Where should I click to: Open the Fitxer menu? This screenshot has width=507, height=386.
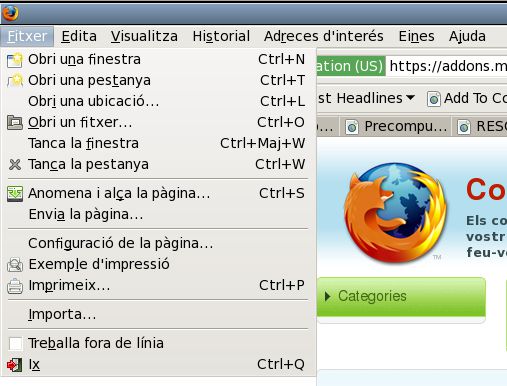click(x=27, y=36)
